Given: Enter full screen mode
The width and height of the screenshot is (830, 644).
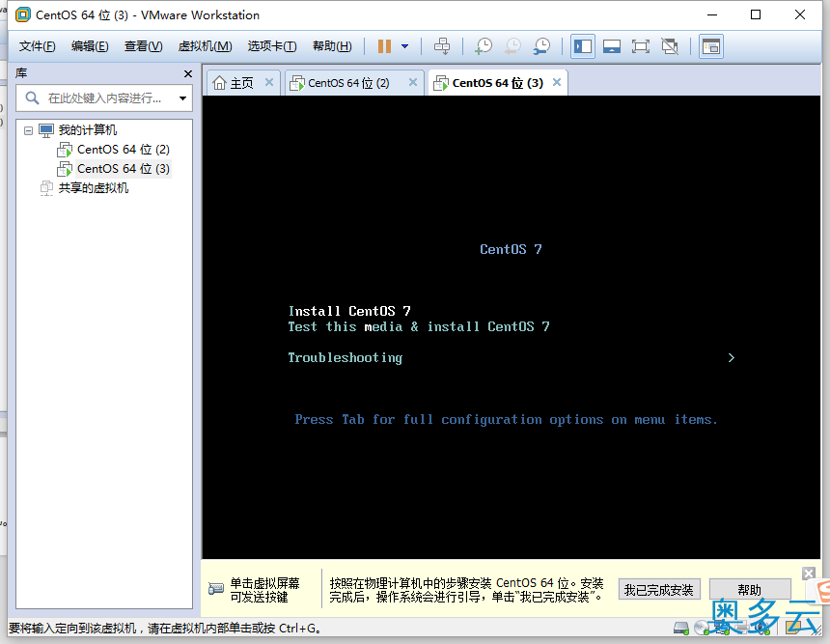Looking at the screenshot, I should coord(641,46).
